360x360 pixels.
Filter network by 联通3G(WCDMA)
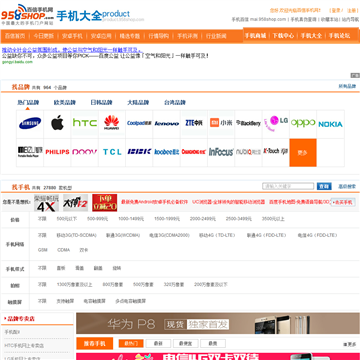tap(123, 235)
